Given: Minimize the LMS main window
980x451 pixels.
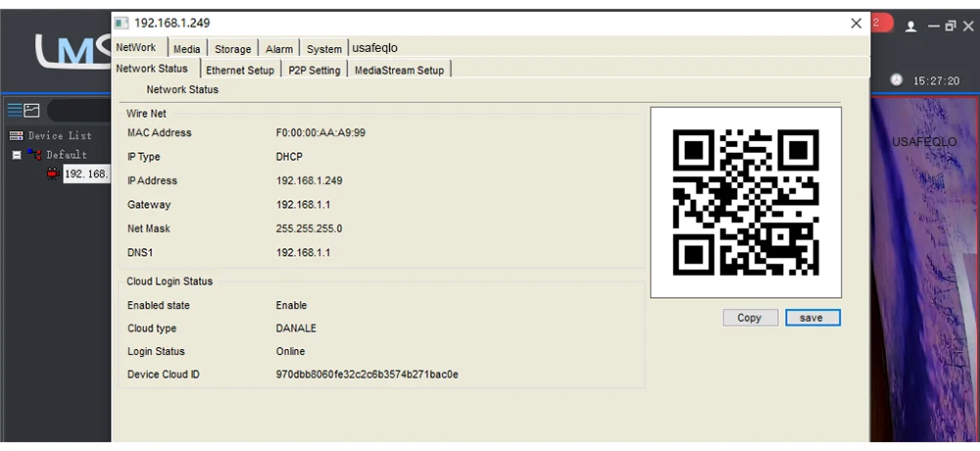Looking at the screenshot, I should coord(934,26).
